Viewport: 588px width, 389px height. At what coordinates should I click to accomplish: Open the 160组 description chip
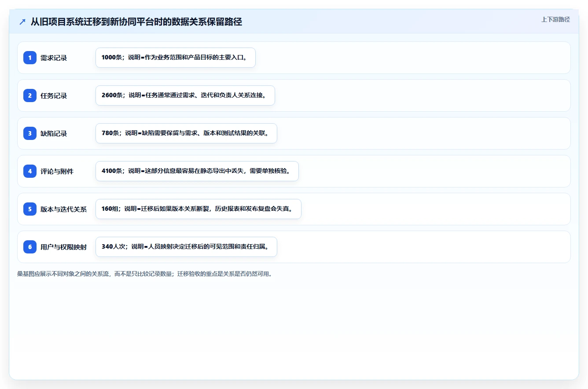[198, 209]
